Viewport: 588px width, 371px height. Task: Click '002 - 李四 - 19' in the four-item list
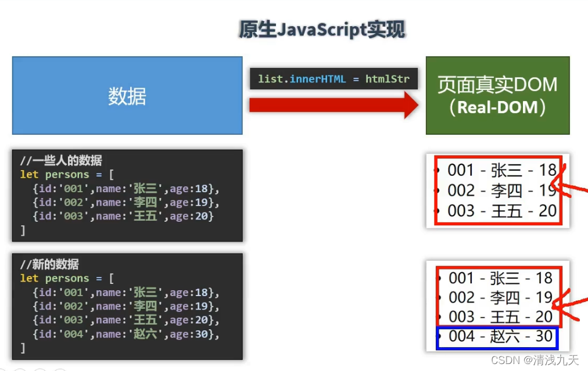coord(500,297)
